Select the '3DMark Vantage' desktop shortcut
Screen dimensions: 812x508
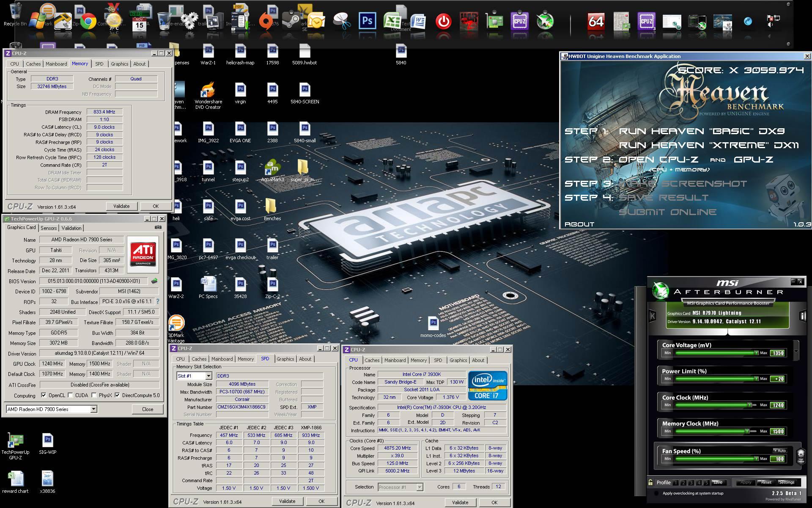pos(176,329)
